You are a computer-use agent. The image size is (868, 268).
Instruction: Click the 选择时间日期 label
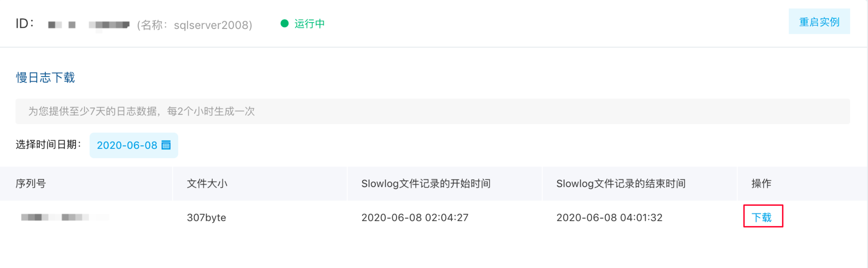48,145
